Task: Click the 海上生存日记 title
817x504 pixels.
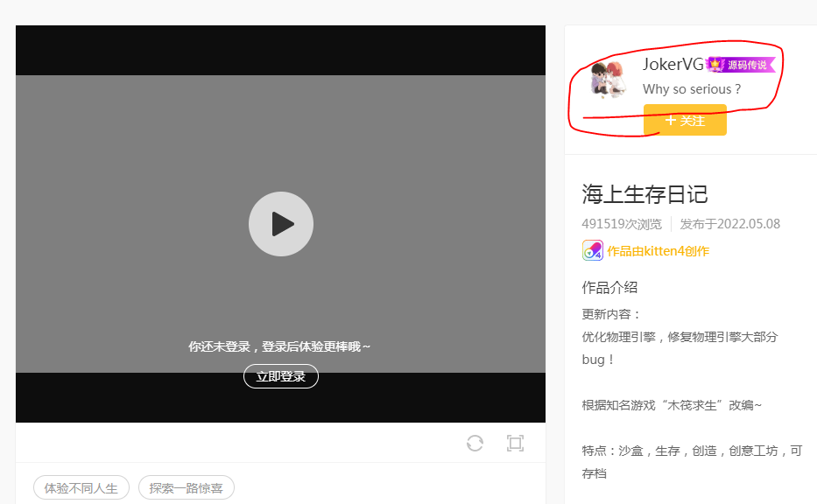Action: tap(644, 194)
